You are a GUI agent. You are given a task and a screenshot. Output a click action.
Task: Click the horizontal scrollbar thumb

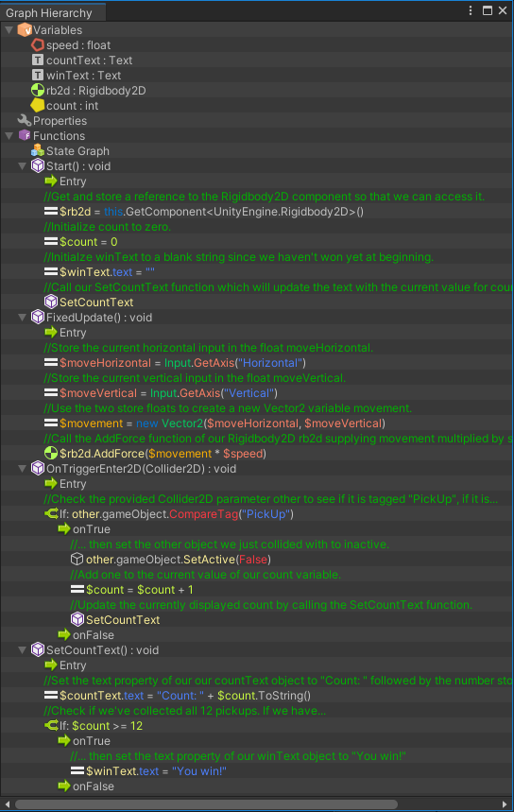(206, 804)
